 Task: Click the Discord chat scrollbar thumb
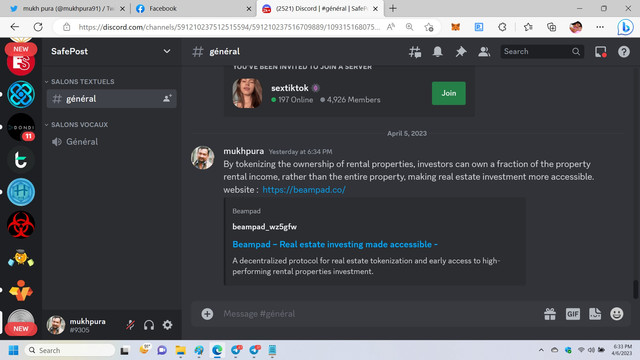636,289
